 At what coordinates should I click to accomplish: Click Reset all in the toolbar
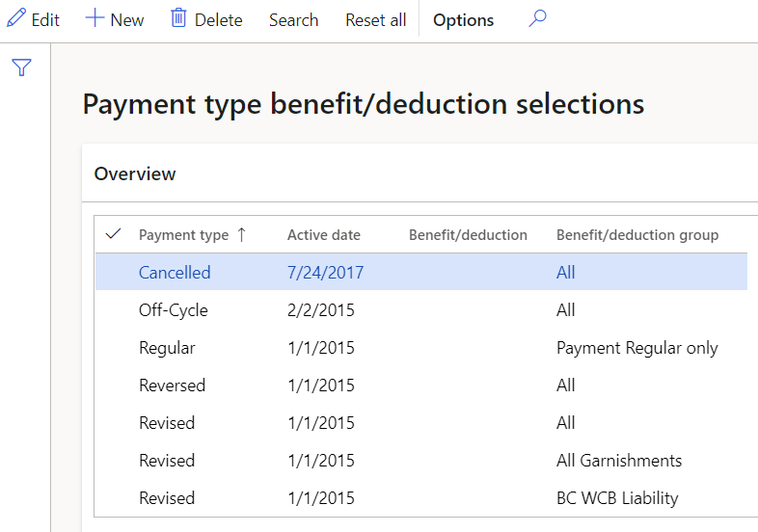pos(375,20)
